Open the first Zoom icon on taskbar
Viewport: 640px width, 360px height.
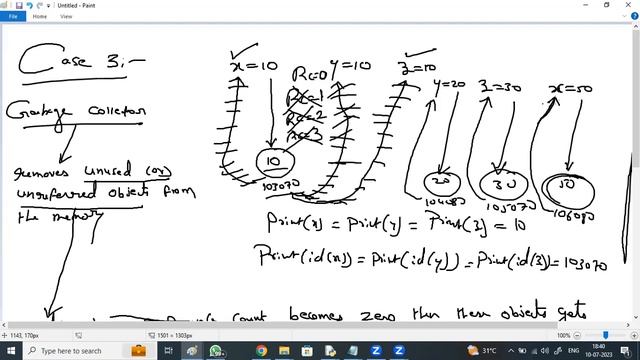click(376, 351)
